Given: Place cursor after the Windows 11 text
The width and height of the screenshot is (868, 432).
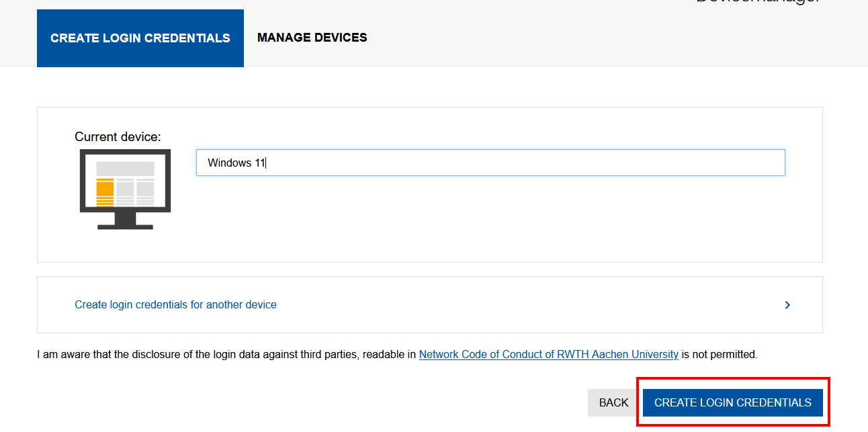Looking at the screenshot, I should (x=263, y=162).
